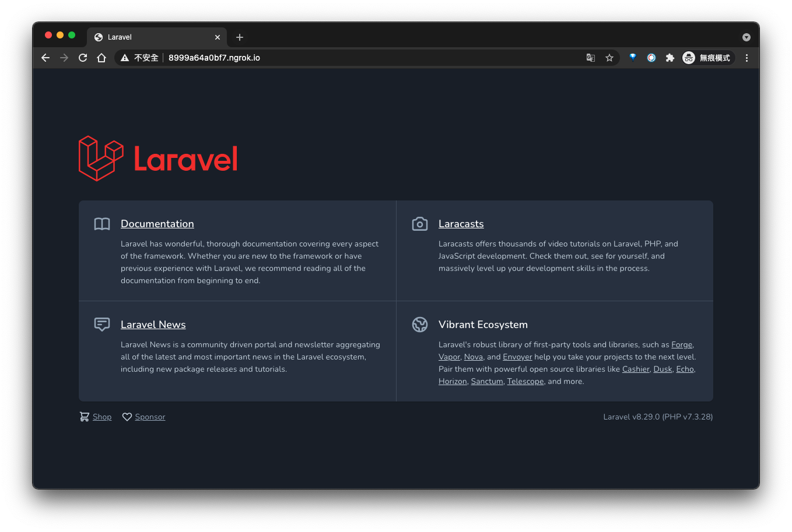The height and width of the screenshot is (532, 792).
Task: Open the Echo link
Action: [x=685, y=369]
